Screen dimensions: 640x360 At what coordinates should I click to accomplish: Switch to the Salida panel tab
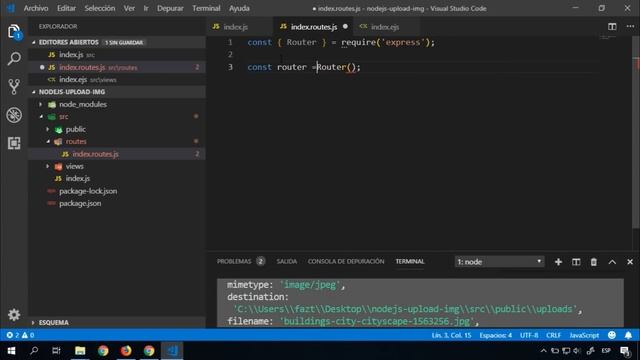coord(287,261)
